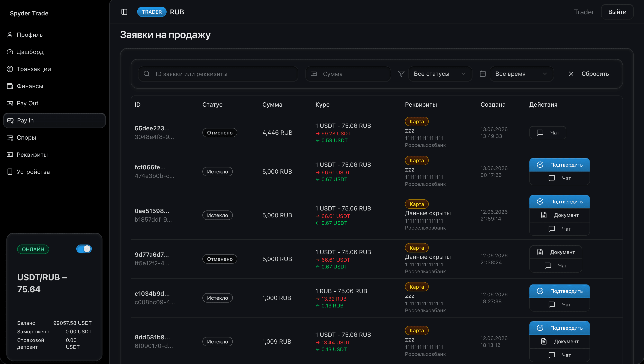Click order ID 0ae51598...
The width and height of the screenshot is (644, 364).
pyautogui.click(x=152, y=211)
